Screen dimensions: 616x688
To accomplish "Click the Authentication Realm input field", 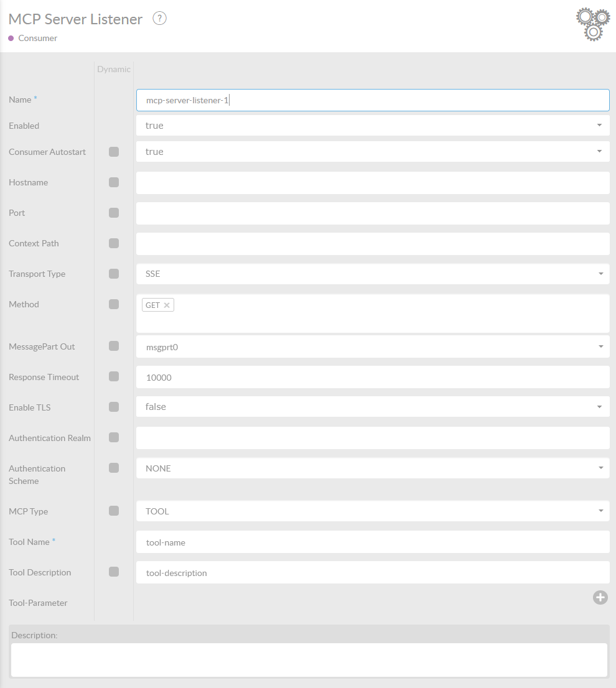I will (373, 438).
